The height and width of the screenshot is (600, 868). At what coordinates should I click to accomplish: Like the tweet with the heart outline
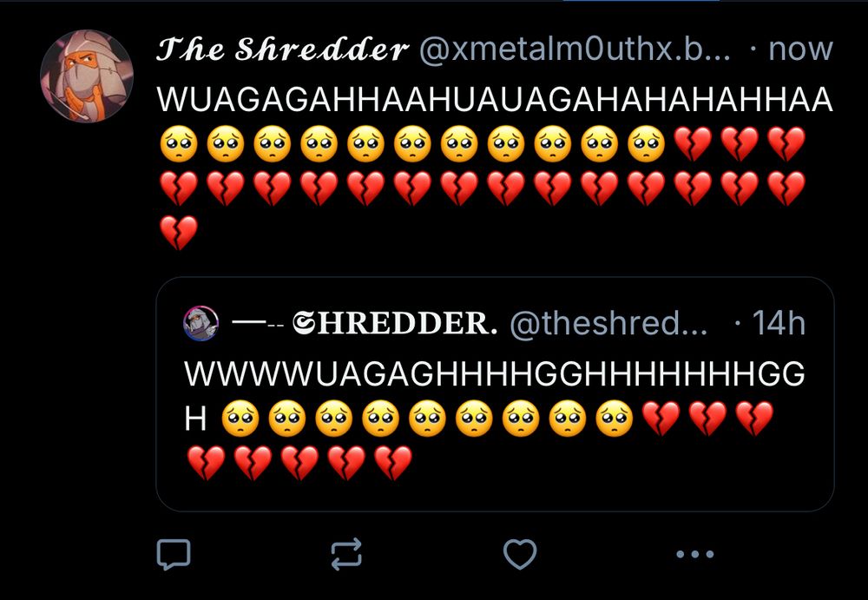(520, 554)
